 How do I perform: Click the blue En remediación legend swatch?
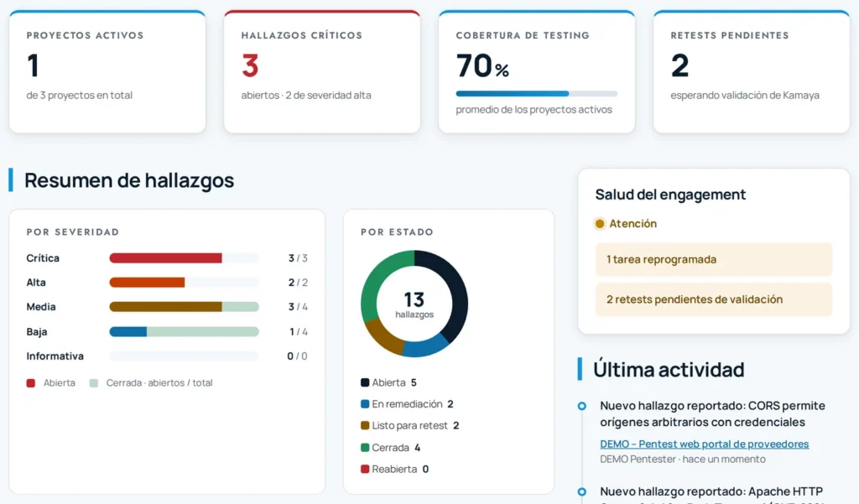[365, 403]
